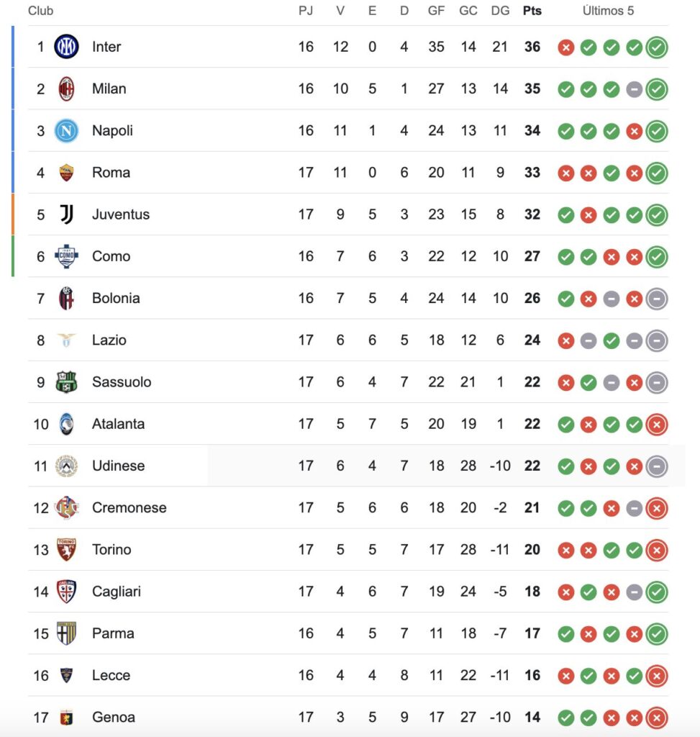700x737 pixels.
Task: Click the Atalanta club crest
Action: [x=66, y=424]
